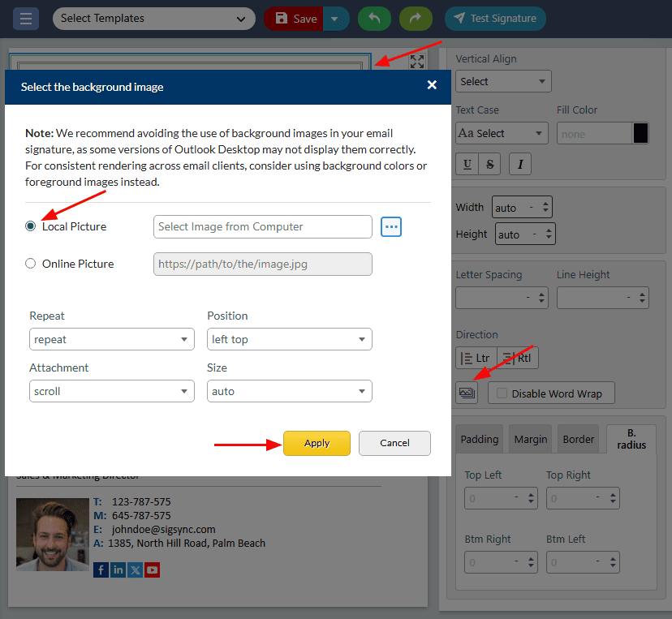Image resolution: width=672 pixels, height=619 pixels.
Task: Toggle underline text formatting
Action: click(467, 164)
